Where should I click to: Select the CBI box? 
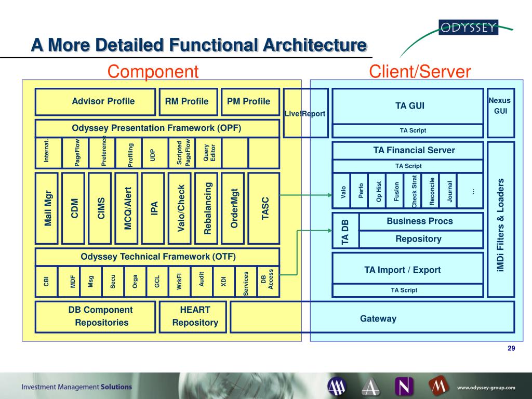tap(46, 282)
